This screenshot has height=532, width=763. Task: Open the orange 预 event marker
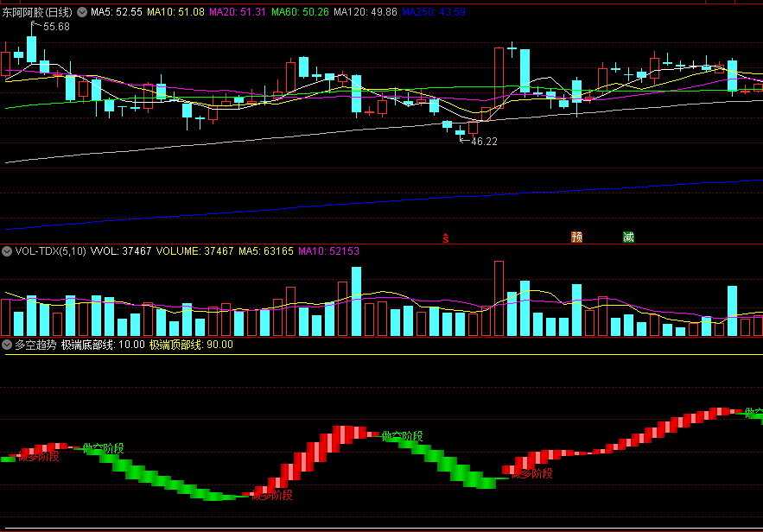tap(576, 237)
